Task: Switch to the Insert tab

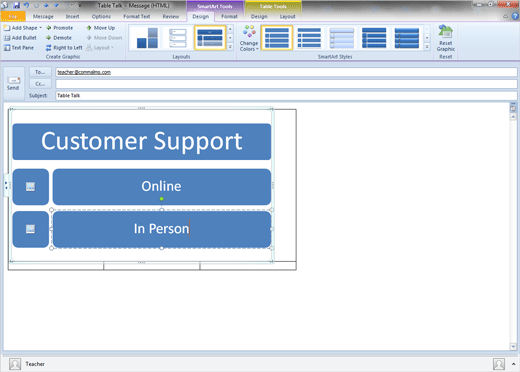Action: pyautogui.click(x=72, y=16)
